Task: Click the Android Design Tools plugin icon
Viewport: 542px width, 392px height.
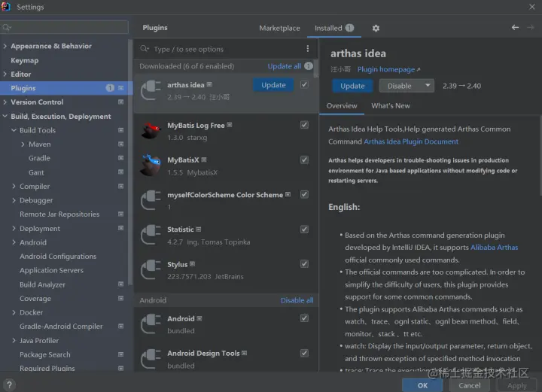Action: coord(151,359)
